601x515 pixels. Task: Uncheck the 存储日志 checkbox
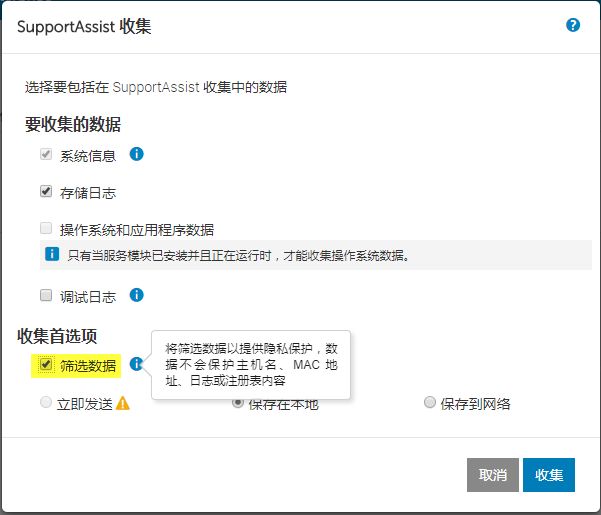click(x=46, y=191)
